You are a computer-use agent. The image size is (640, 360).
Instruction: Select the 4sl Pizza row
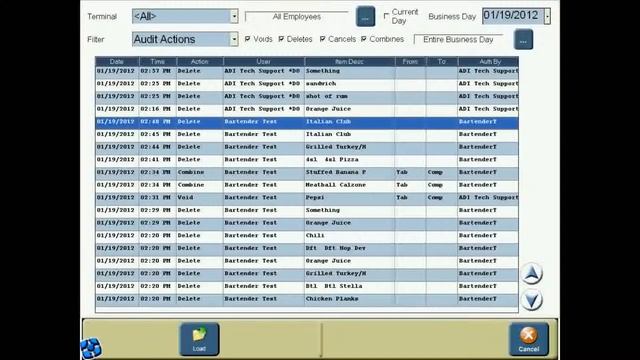[x=307, y=160]
